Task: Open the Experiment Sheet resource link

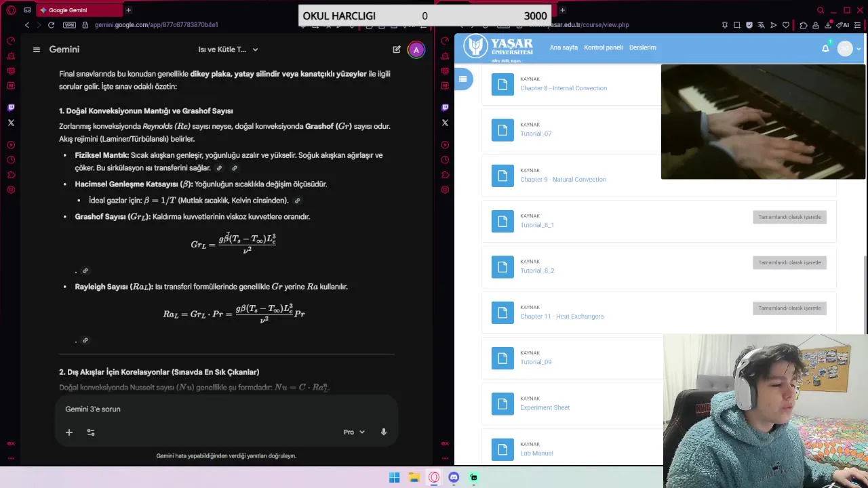Action: (545, 407)
